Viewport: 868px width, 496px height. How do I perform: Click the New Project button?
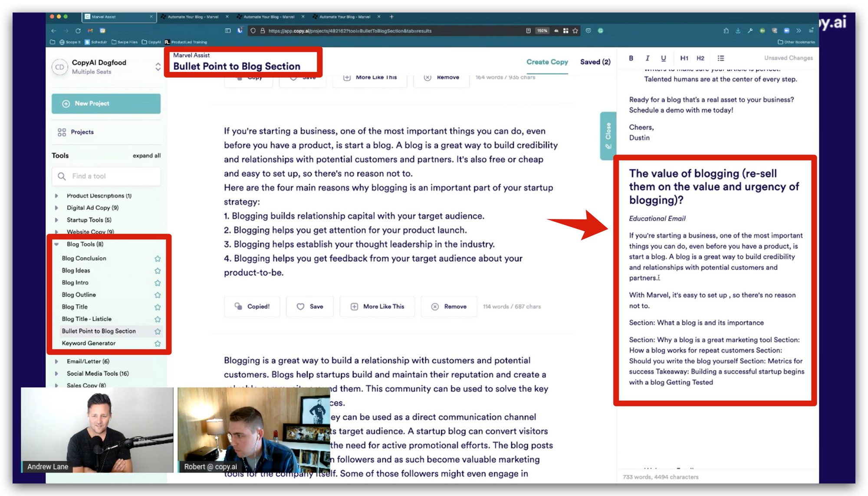click(x=106, y=104)
